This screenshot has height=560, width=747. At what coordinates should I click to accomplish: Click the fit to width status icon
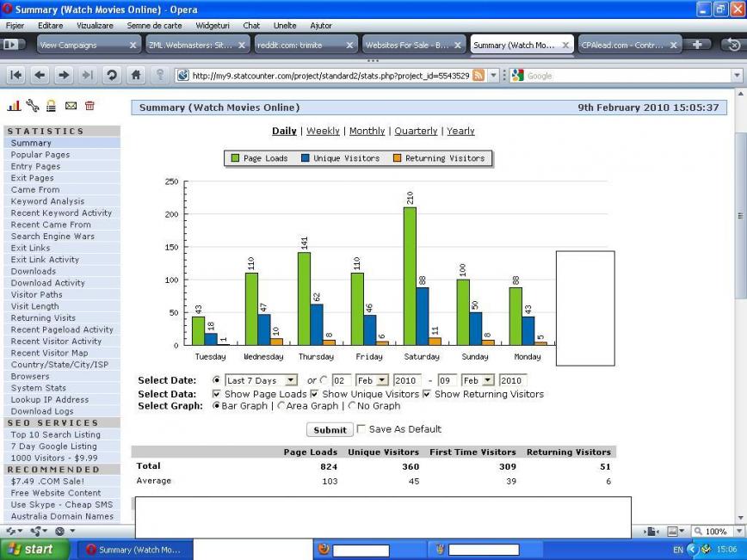651,532
